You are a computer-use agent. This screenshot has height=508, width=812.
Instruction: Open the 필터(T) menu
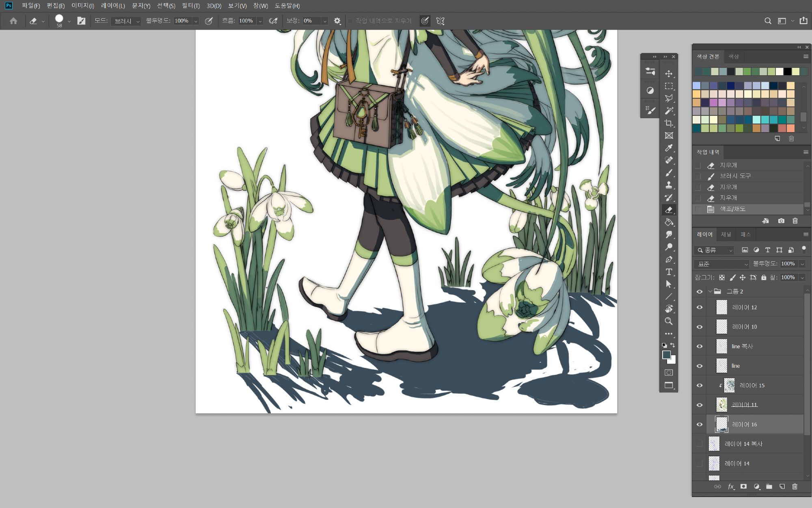190,6
